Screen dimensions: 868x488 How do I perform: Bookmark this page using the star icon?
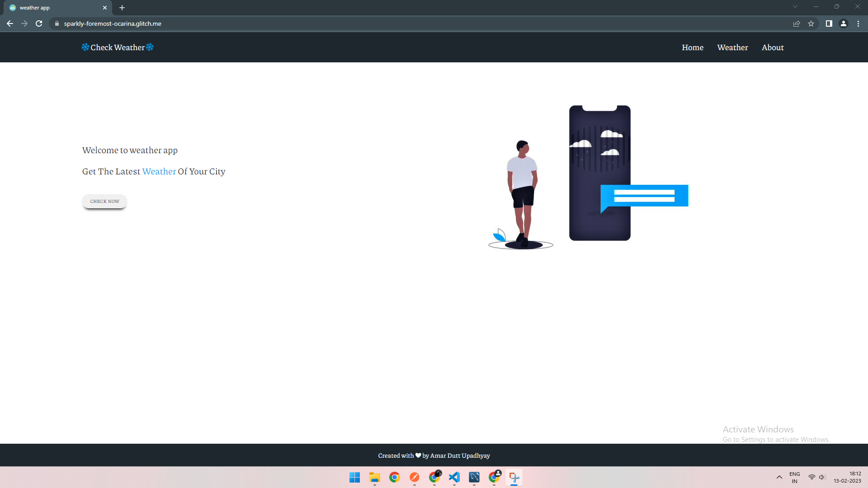(811, 23)
